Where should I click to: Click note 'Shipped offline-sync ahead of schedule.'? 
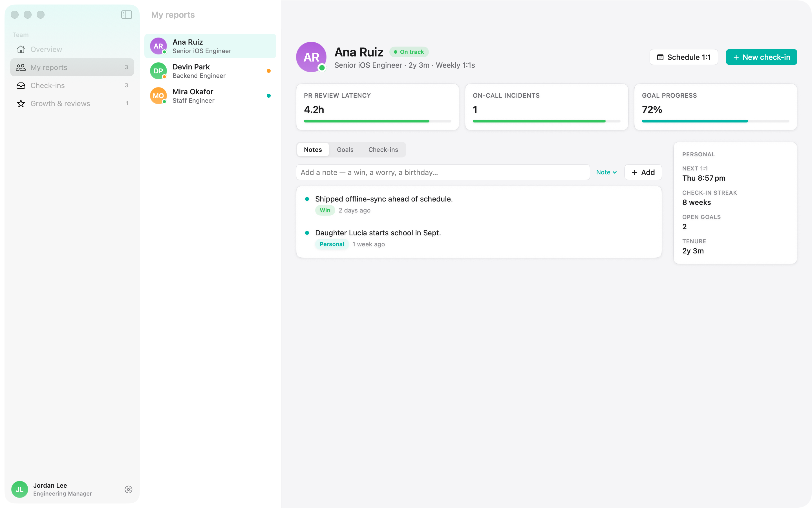(x=384, y=199)
